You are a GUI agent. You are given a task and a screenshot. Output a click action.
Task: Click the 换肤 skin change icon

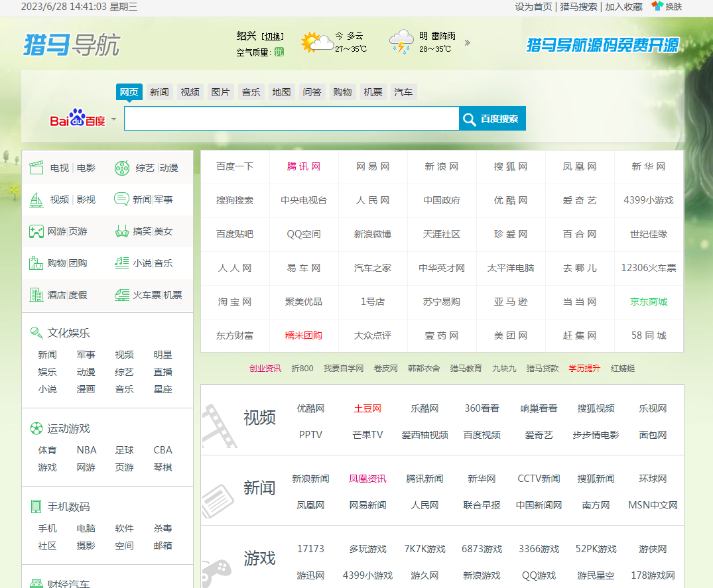point(657,6)
